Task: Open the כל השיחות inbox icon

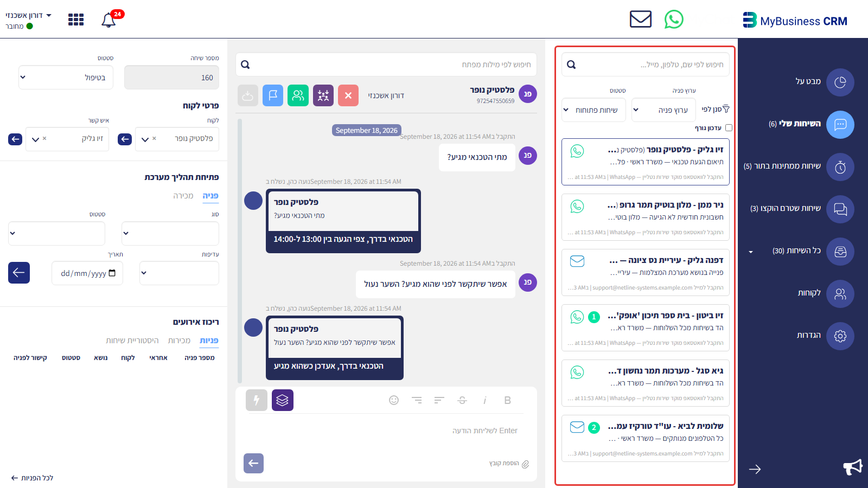Action: click(840, 252)
